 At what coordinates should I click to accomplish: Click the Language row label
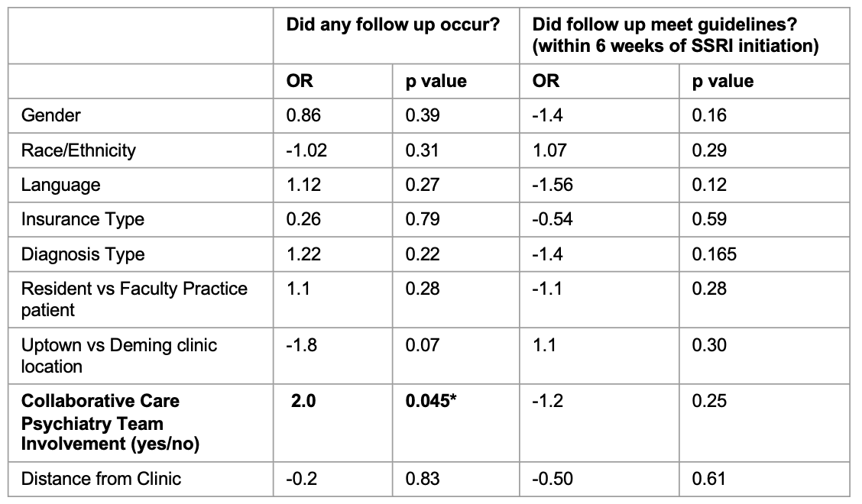click(60, 186)
